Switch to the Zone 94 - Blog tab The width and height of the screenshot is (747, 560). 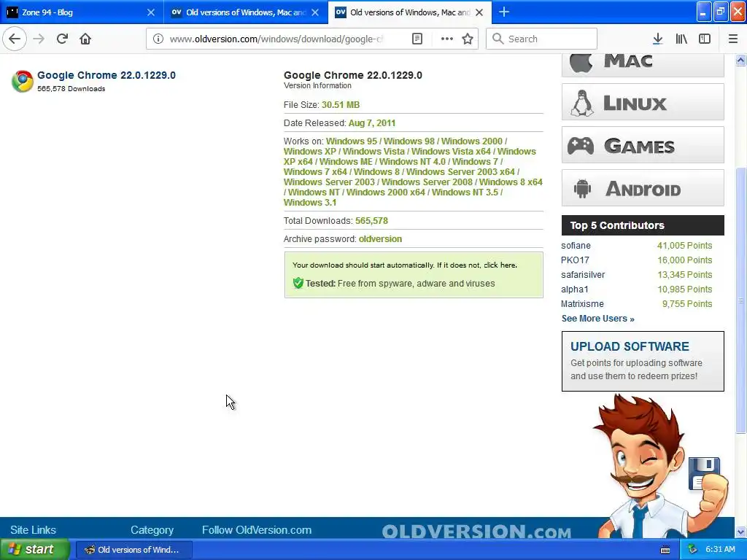pos(82,12)
